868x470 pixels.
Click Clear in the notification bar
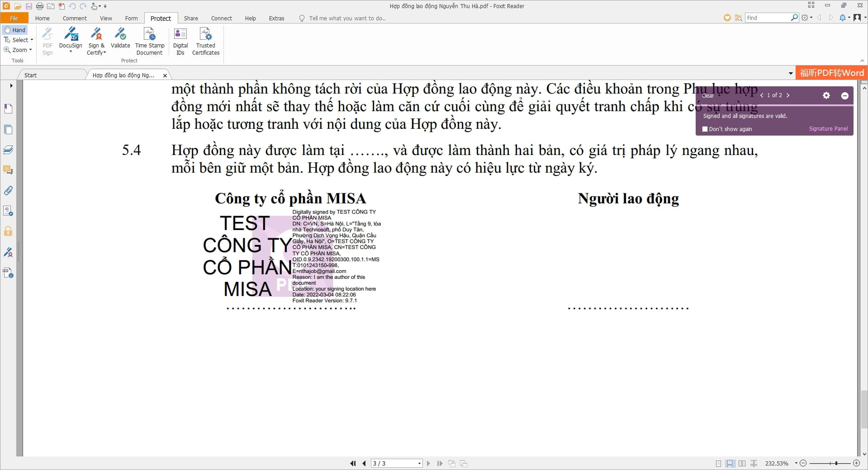click(707, 96)
